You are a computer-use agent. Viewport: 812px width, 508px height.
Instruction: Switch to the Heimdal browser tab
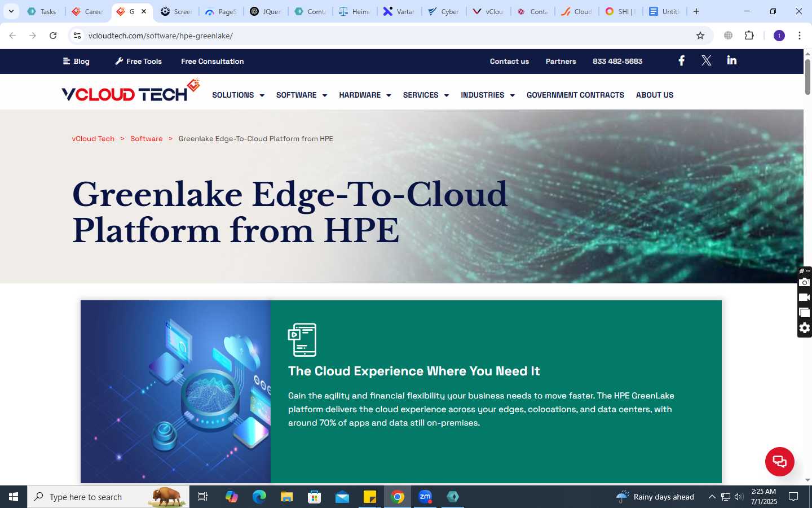coord(355,11)
